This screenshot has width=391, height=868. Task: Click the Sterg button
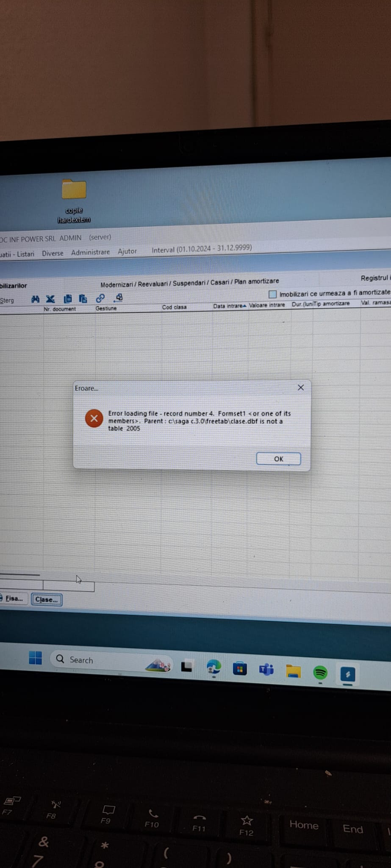point(7,300)
